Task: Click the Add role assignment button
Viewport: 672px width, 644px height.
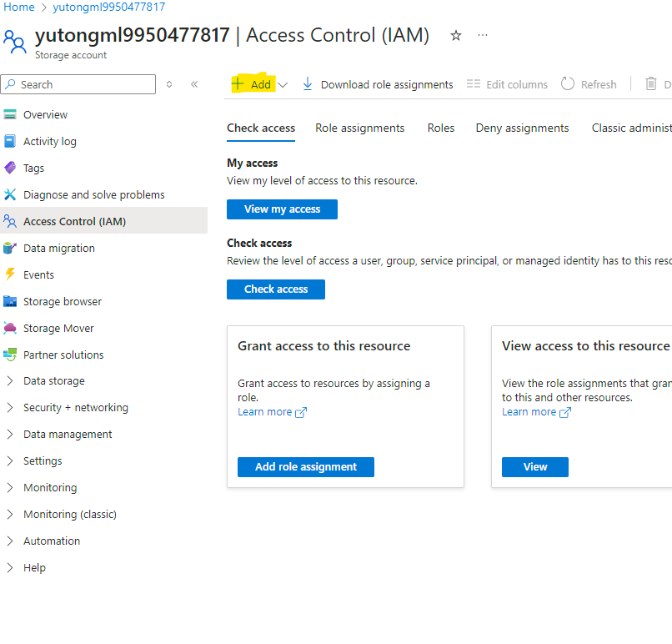Action: point(306,466)
